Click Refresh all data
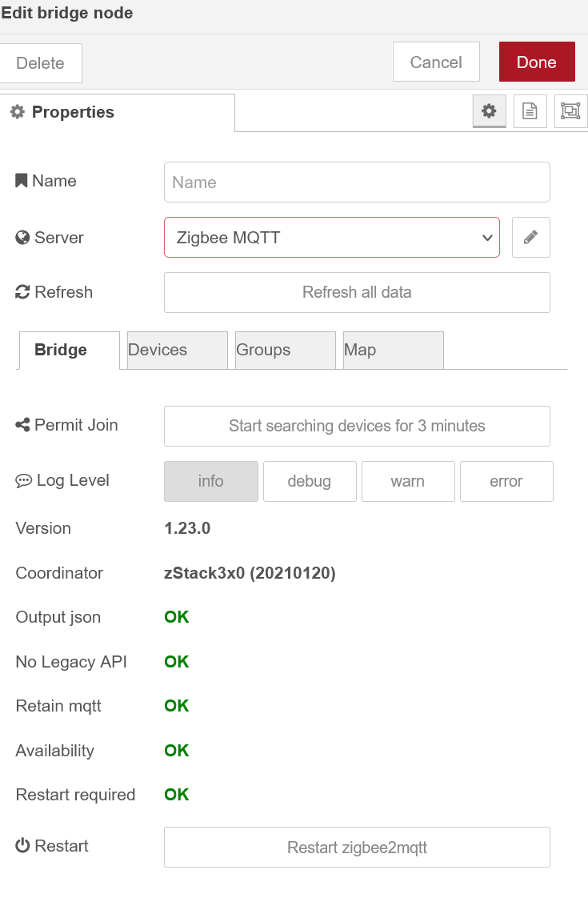This screenshot has height=910, width=588. 357,292
